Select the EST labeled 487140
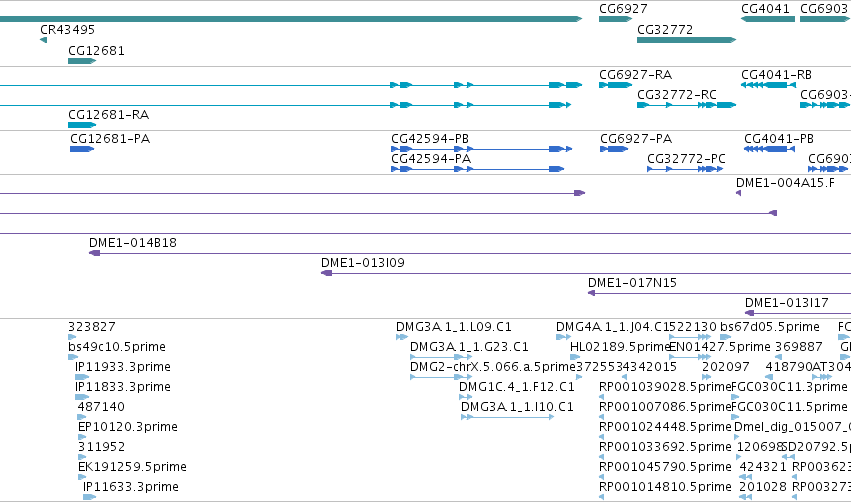The height and width of the screenshot is (502, 851). tap(101, 407)
